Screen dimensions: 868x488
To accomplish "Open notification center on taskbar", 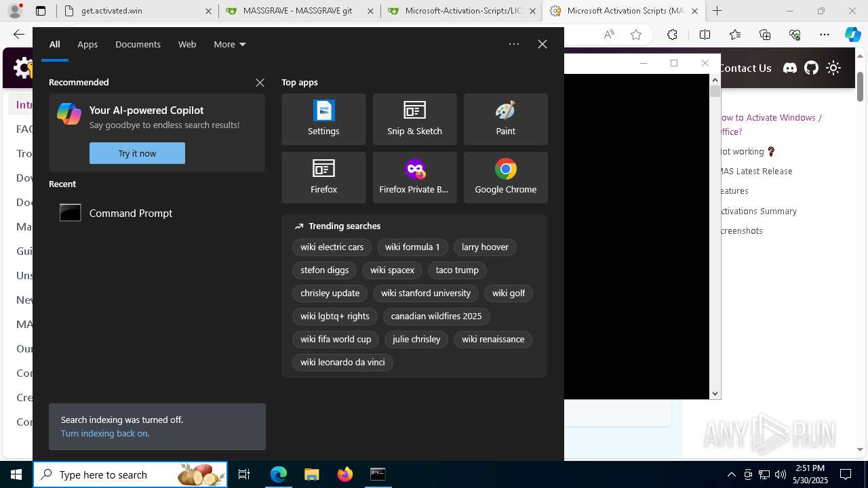I will (846, 474).
